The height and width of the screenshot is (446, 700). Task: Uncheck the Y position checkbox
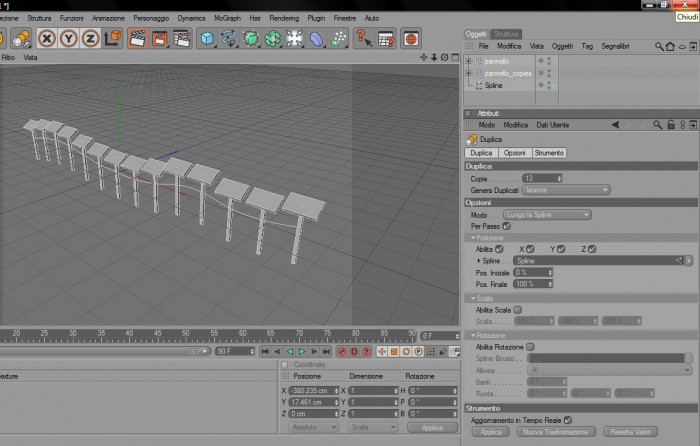pyautogui.click(x=561, y=249)
